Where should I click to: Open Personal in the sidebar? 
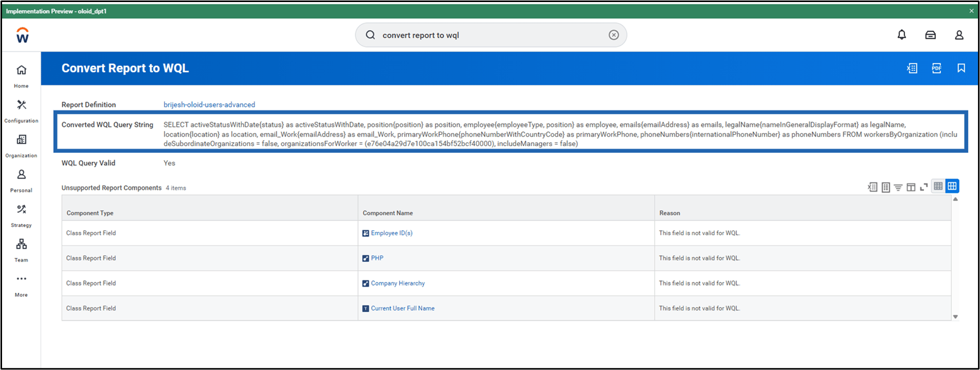(x=21, y=180)
